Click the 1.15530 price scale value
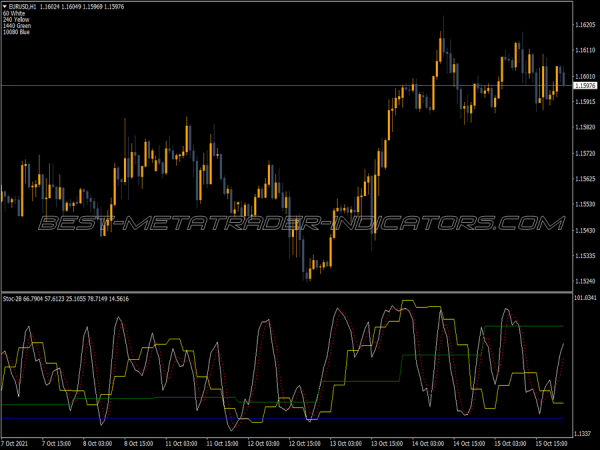The width and height of the screenshot is (600, 450). point(585,204)
